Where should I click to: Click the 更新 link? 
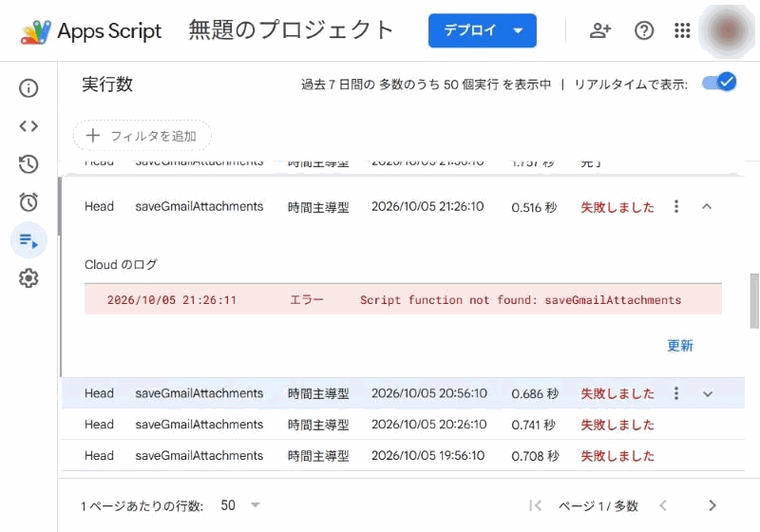679,346
